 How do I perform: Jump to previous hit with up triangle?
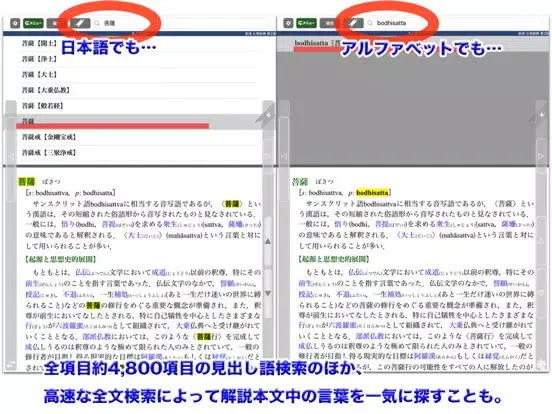(x=268, y=242)
